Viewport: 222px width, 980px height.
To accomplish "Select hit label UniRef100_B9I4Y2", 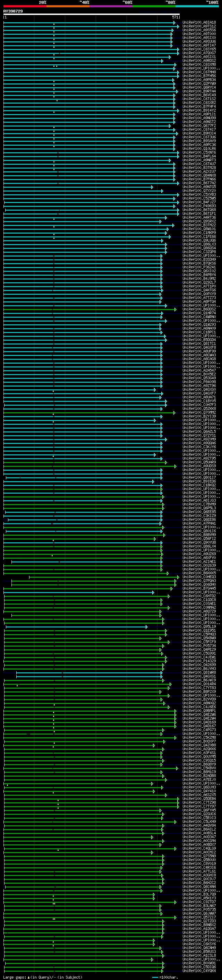I will [x=199, y=110].
